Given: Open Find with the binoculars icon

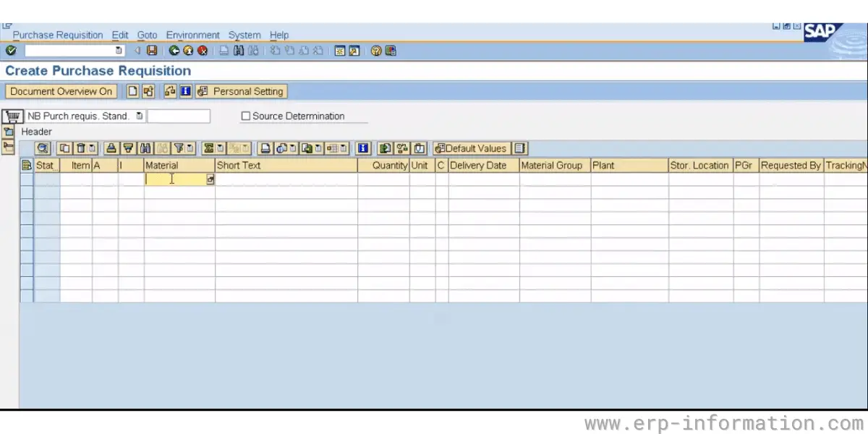Looking at the screenshot, I should (x=239, y=50).
